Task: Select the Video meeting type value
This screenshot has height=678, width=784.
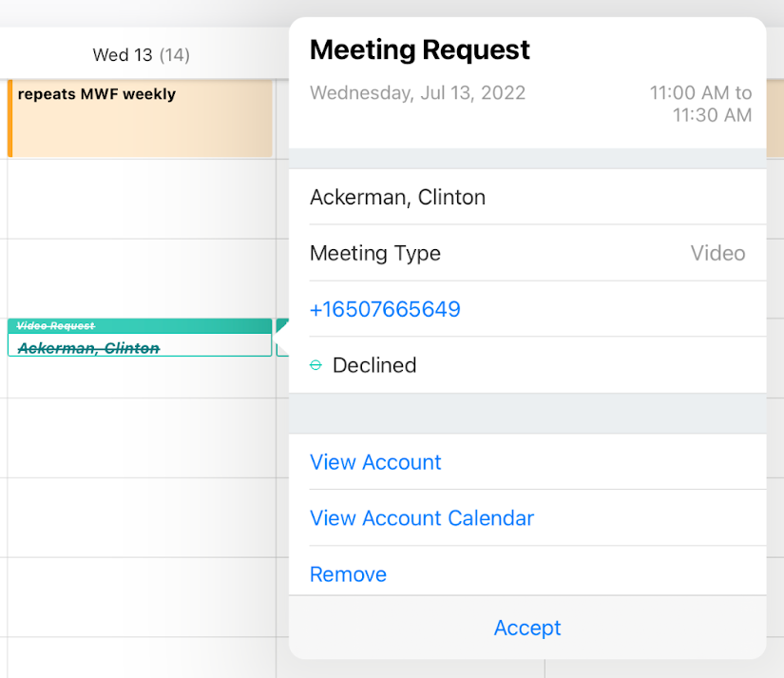Action: coord(717,254)
